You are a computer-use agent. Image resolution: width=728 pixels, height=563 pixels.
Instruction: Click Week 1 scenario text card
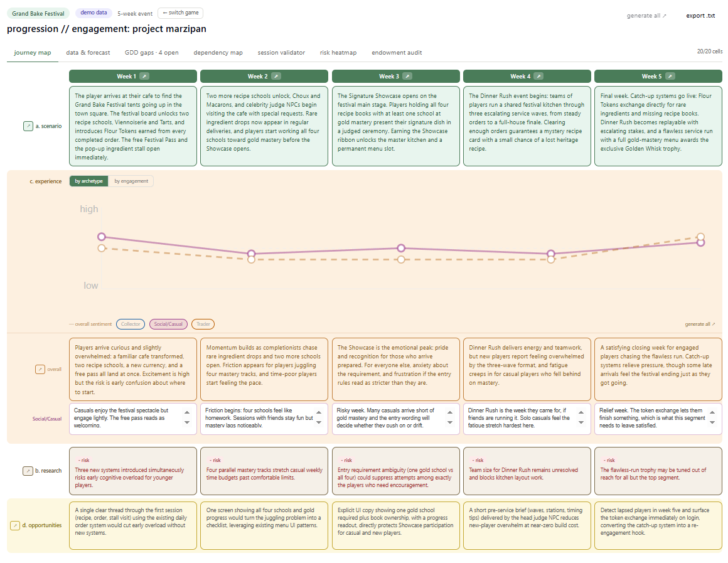coord(133,126)
